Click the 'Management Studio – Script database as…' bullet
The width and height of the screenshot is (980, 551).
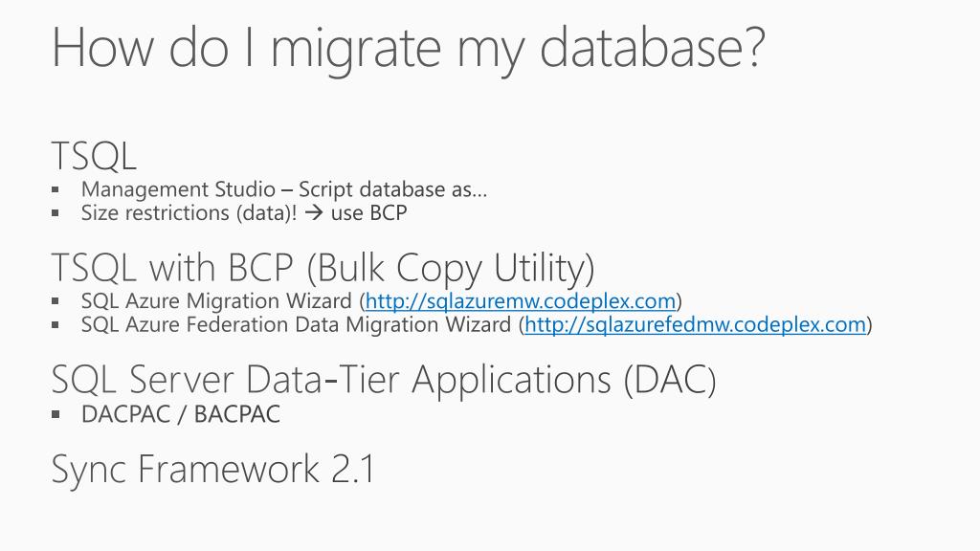283,189
